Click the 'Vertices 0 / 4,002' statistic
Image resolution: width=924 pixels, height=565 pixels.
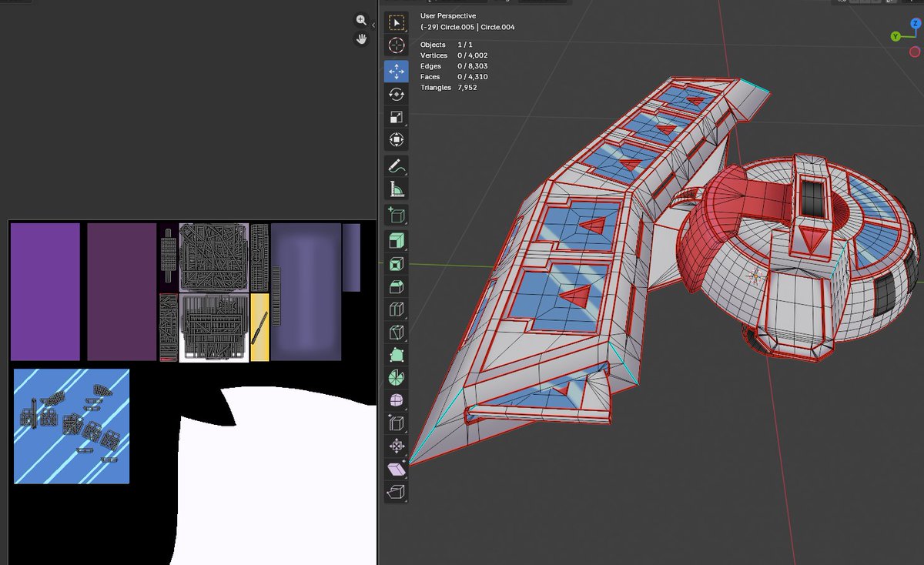tap(454, 55)
